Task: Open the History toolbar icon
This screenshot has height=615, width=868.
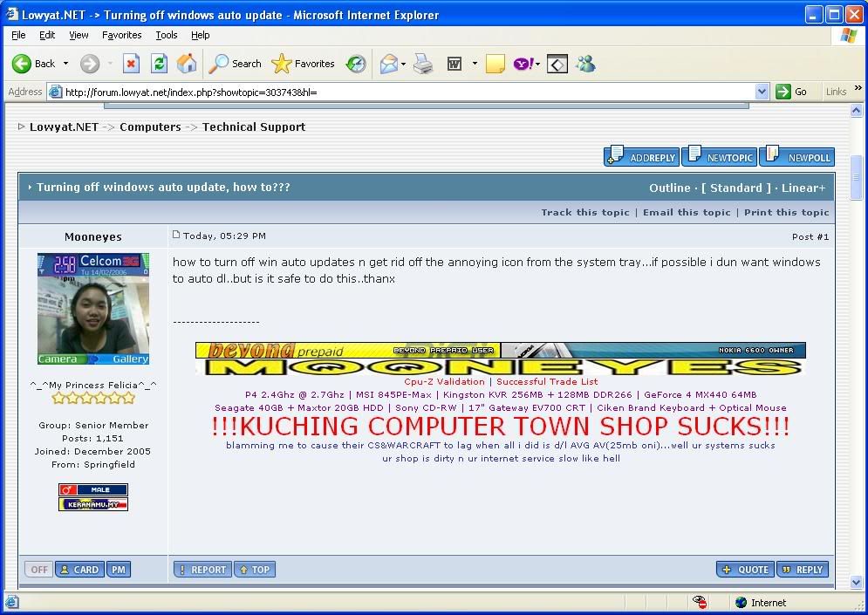Action: coord(356,64)
